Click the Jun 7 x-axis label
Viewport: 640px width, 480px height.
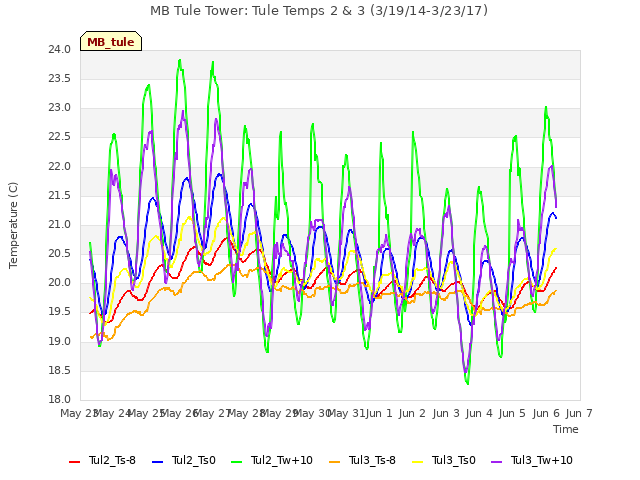(579, 413)
